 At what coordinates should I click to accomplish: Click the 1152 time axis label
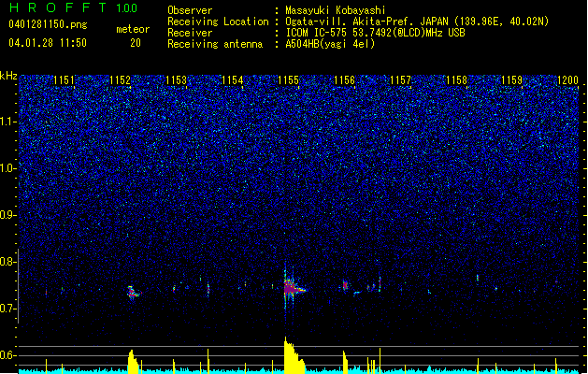pyautogui.click(x=120, y=80)
